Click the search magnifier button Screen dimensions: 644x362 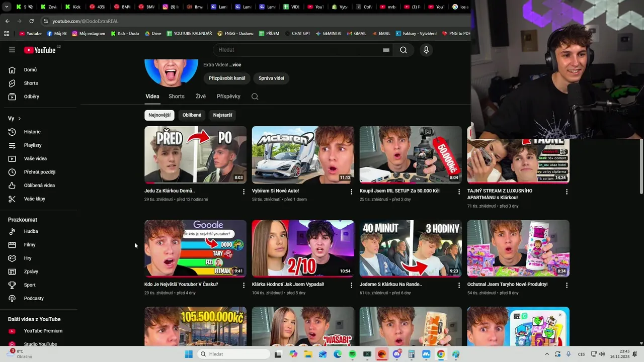(404, 50)
